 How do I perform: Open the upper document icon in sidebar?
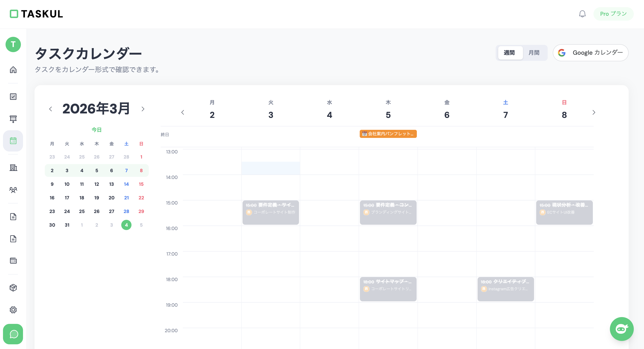(x=13, y=216)
